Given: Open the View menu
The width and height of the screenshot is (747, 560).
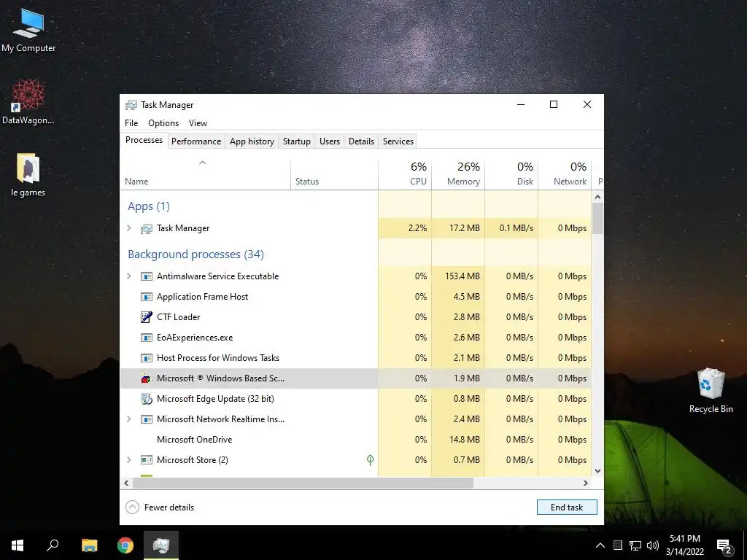Looking at the screenshot, I should (198, 122).
